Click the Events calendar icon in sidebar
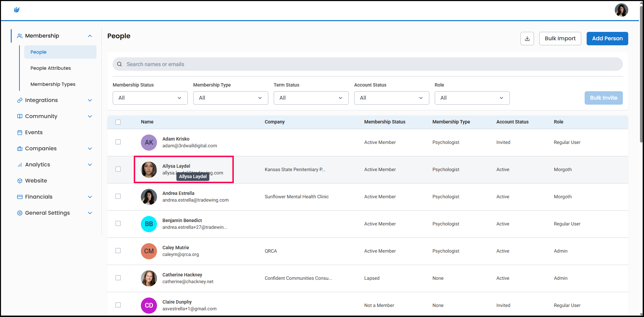 (20, 133)
